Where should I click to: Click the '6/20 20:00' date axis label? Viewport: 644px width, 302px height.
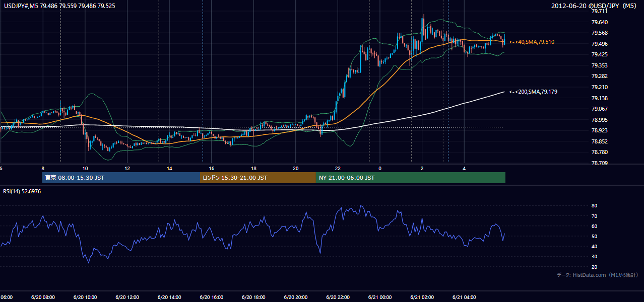(296, 297)
